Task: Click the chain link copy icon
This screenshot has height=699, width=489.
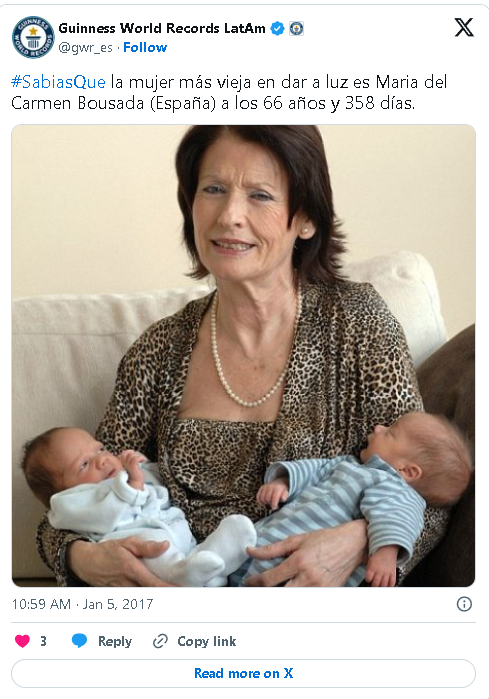Action: (160, 641)
